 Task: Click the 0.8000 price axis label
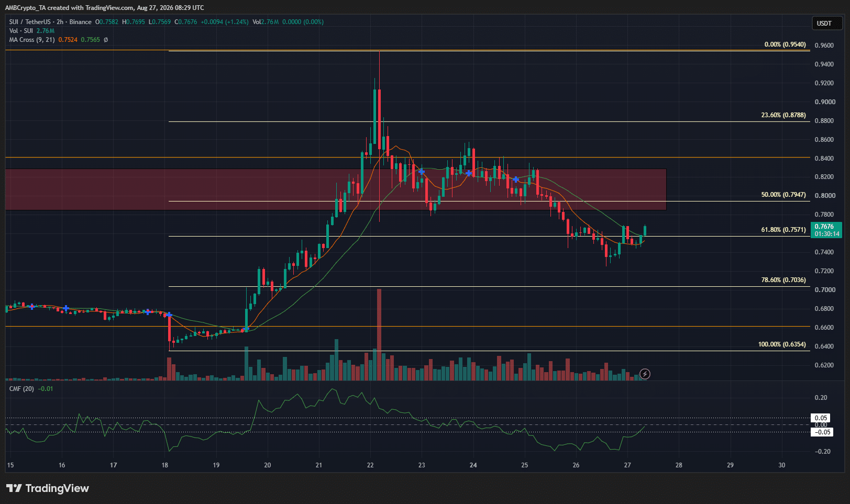pos(824,196)
